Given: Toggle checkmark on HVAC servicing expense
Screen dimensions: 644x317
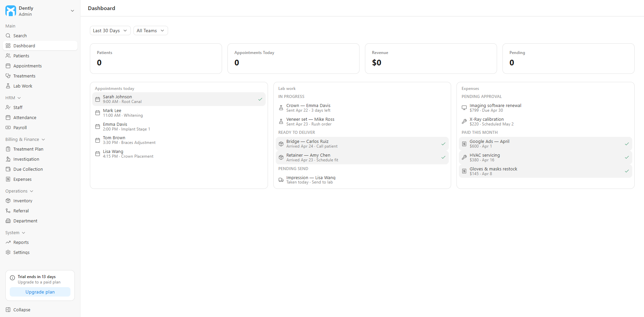Looking at the screenshot, I should [627, 157].
